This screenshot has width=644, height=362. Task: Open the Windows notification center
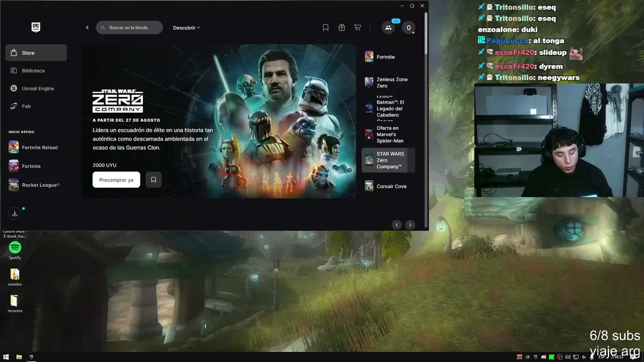click(633, 357)
